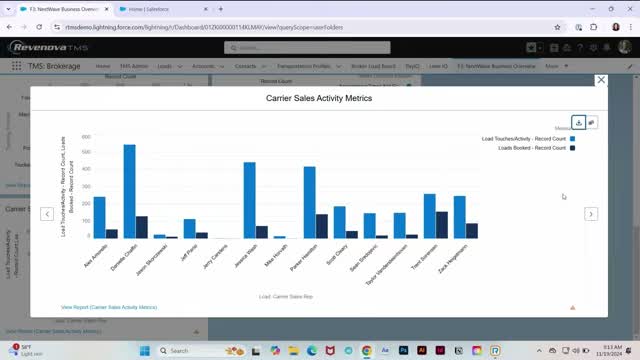Expand the Accounts tab dropdown arrow
This screenshot has width=640, height=360.
222,67
